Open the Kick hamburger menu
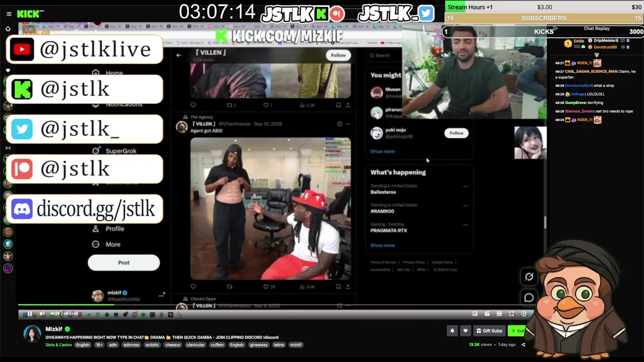 point(8,14)
